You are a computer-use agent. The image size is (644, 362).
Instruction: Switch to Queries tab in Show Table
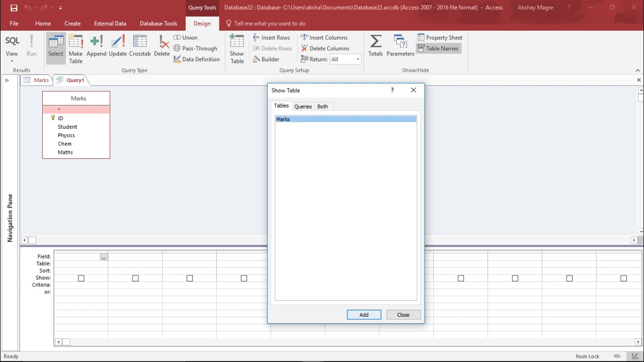point(303,107)
